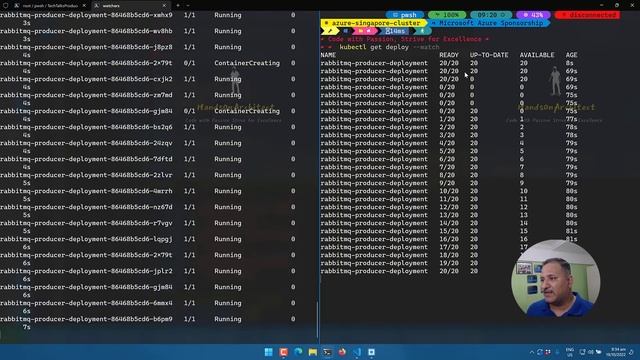Open the ENG US language switcher

[x=570, y=352]
